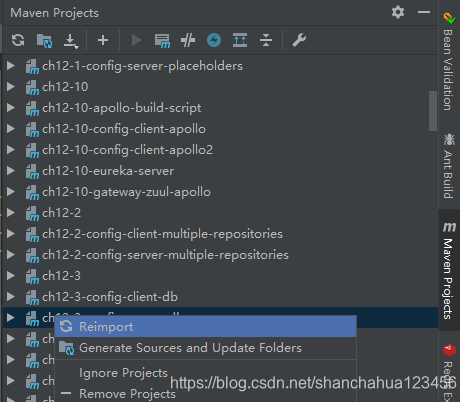Click Maven module icon beside ch12-10
This screenshot has height=402, width=467.
tap(32, 87)
